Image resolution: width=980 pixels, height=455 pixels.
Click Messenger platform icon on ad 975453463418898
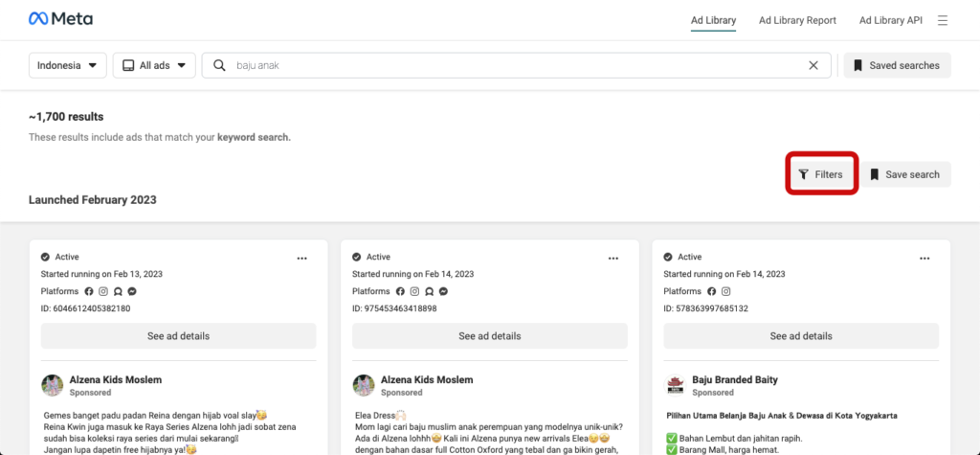click(443, 291)
